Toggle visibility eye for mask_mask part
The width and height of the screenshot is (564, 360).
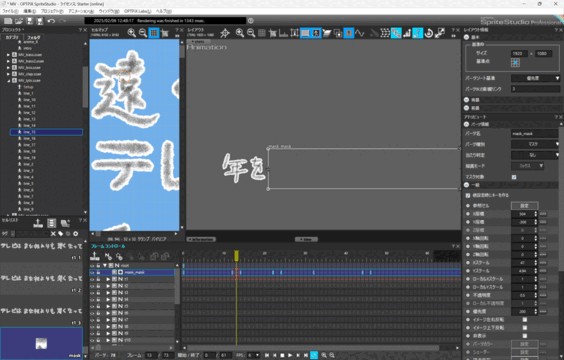(92, 272)
